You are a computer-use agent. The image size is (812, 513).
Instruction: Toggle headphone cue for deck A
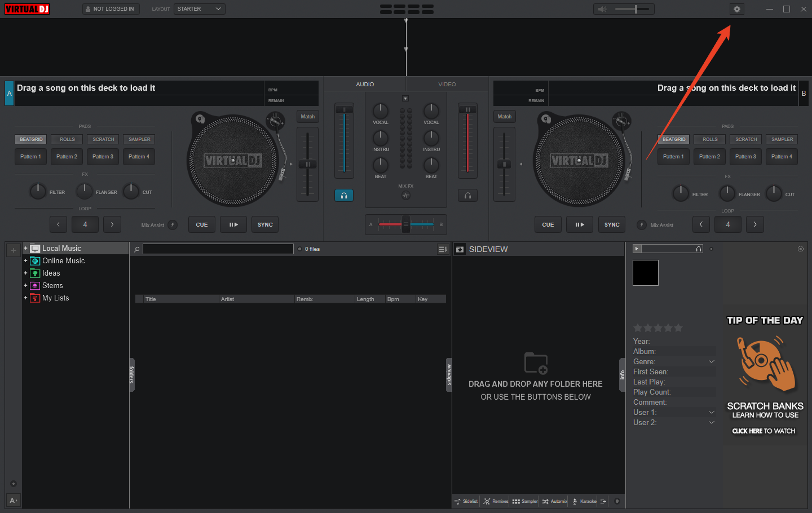344,196
